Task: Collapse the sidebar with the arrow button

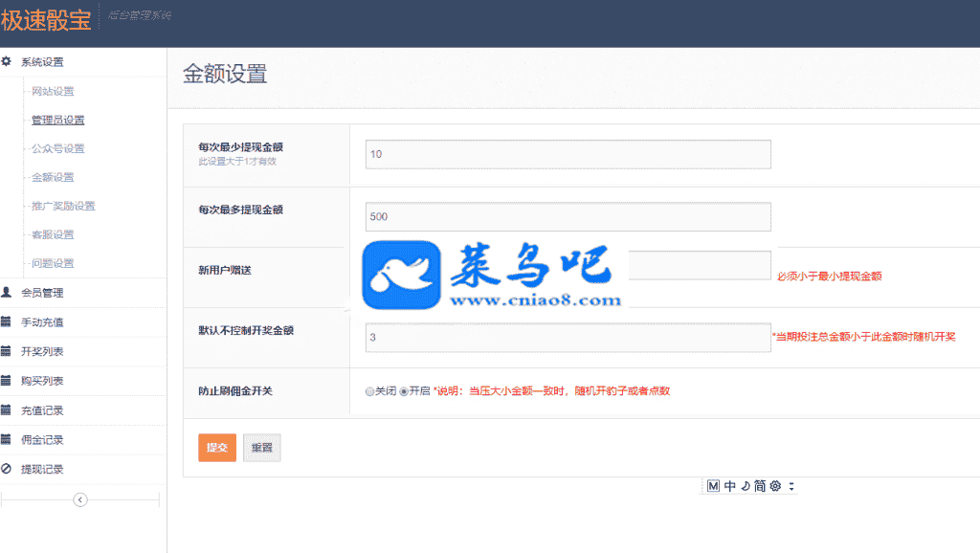Action: coord(80,499)
